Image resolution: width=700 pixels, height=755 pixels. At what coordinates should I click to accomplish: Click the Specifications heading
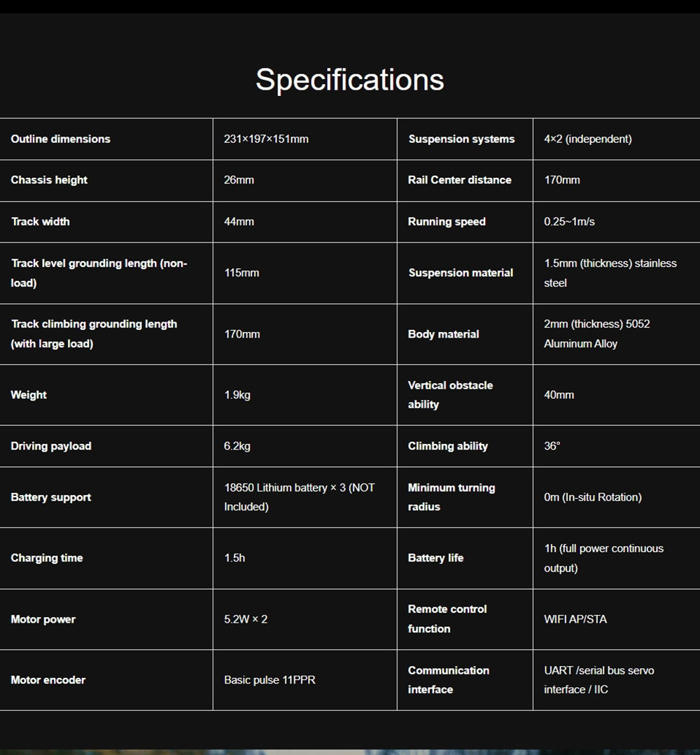(x=349, y=80)
